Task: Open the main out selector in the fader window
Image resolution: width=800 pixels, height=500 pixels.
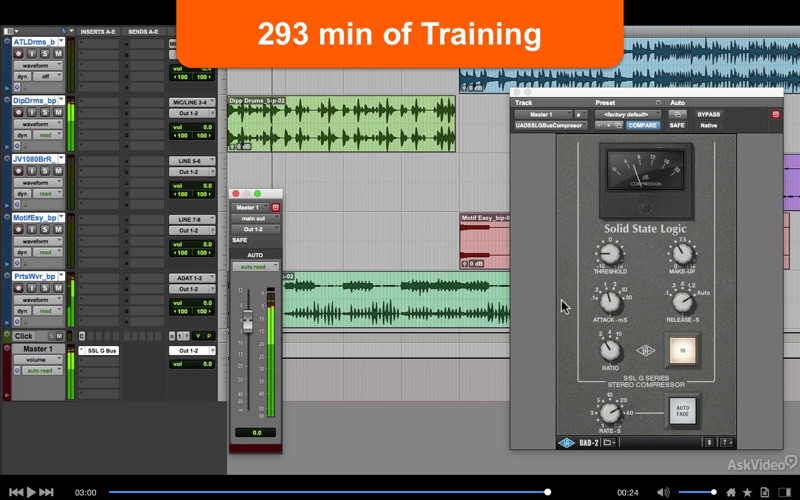Action: tap(255, 218)
